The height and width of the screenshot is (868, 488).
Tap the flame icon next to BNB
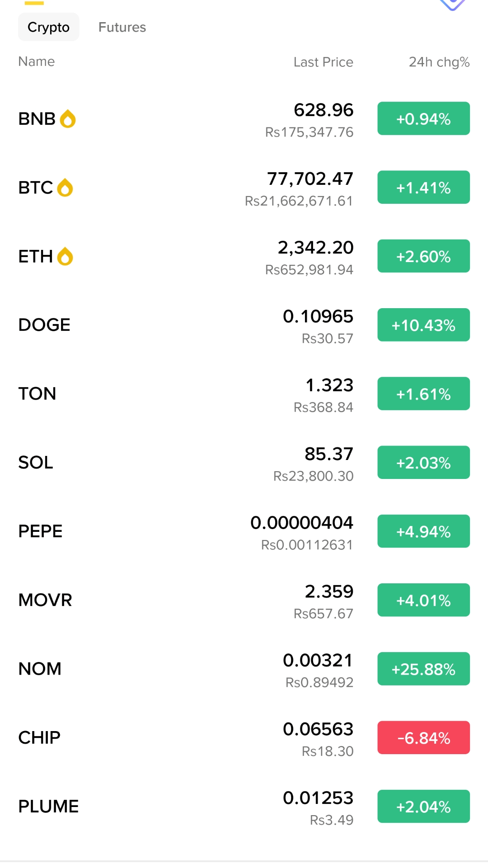(x=68, y=119)
